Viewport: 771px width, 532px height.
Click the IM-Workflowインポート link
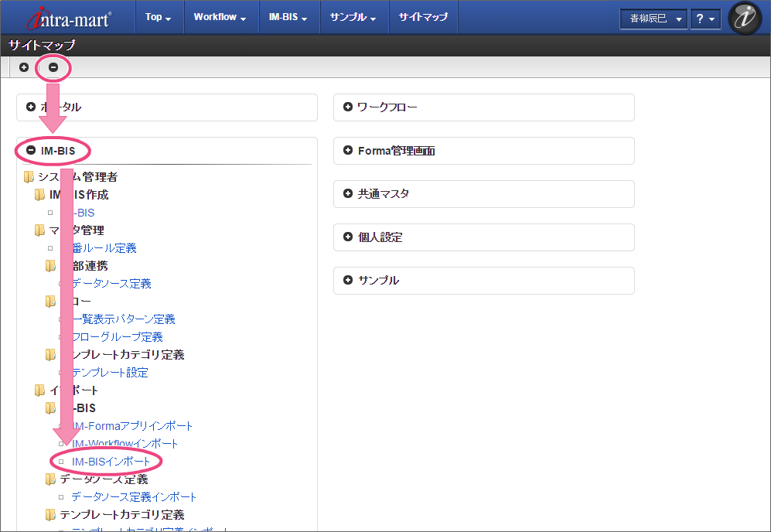(125, 444)
